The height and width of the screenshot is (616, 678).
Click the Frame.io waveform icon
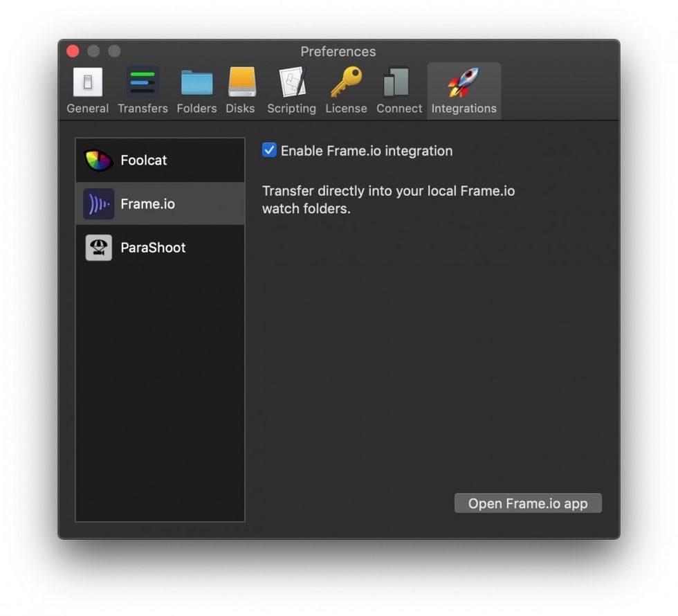pos(98,203)
